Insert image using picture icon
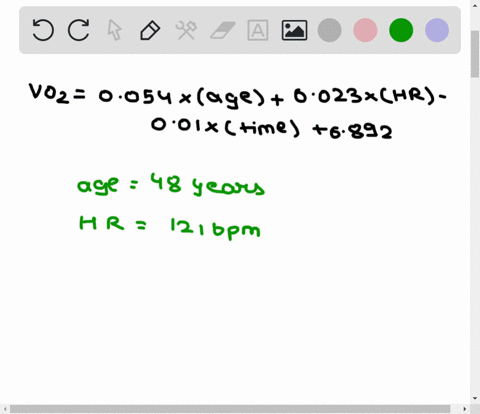480x414 pixels. tap(294, 30)
